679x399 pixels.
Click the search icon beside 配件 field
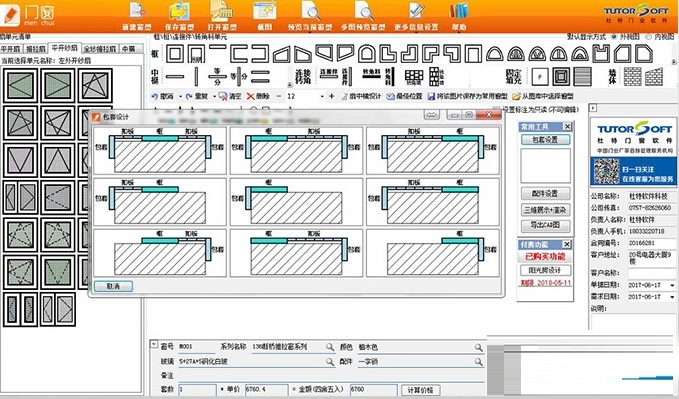479,361
